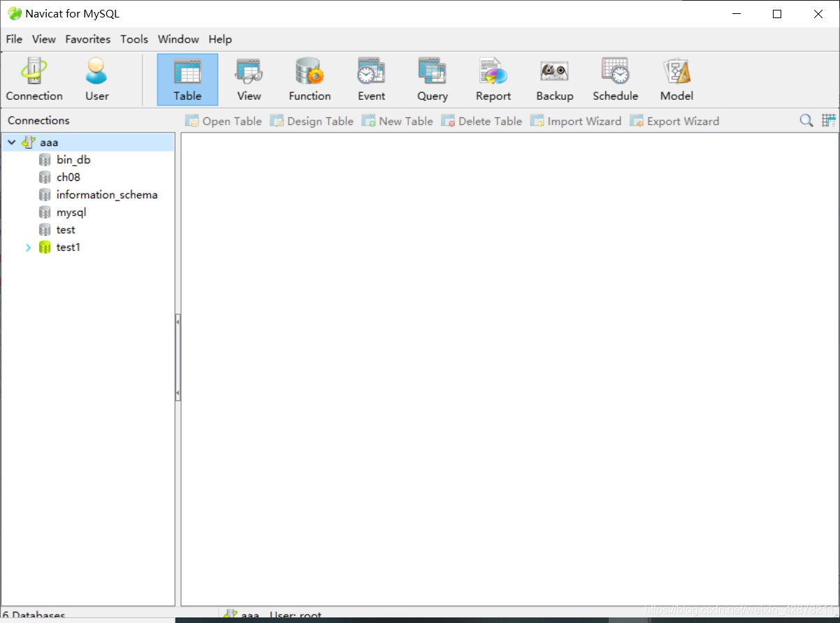Select the aaa connection label
840x623 pixels.
pos(49,142)
